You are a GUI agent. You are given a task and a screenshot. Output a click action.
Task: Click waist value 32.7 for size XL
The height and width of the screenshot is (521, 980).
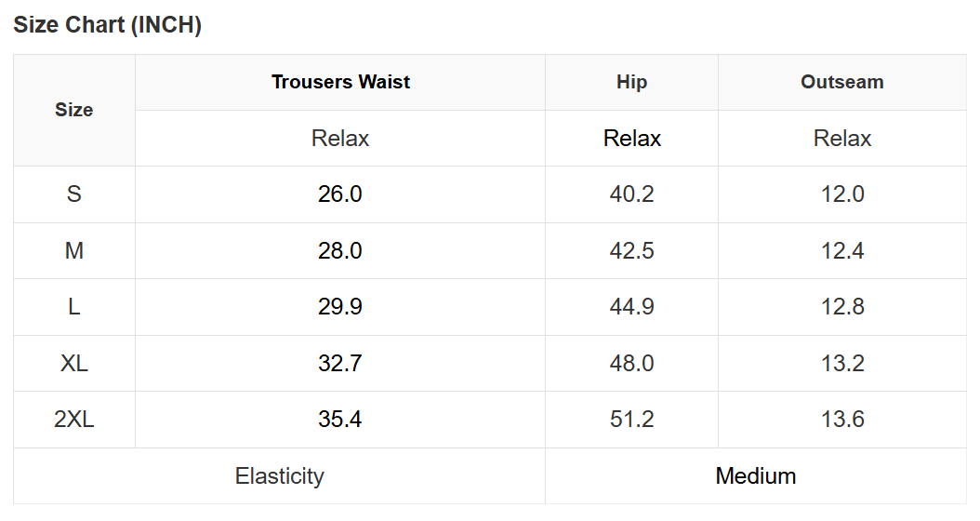point(340,363)
